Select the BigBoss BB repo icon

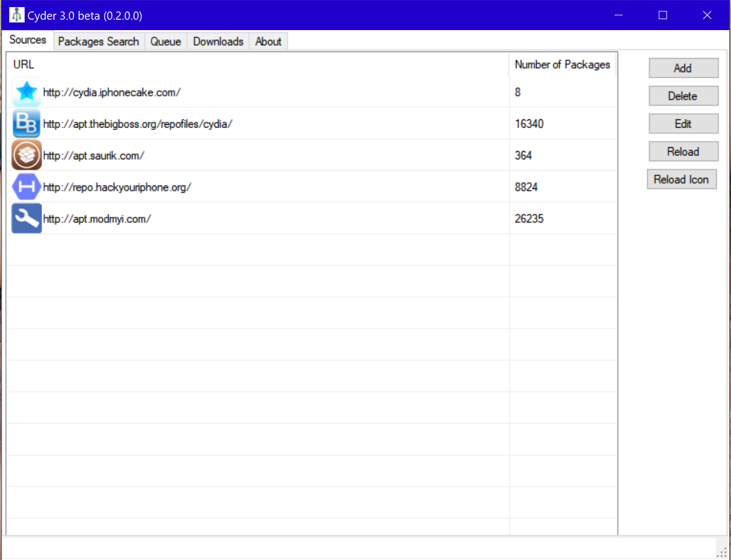tap(26, 124)
